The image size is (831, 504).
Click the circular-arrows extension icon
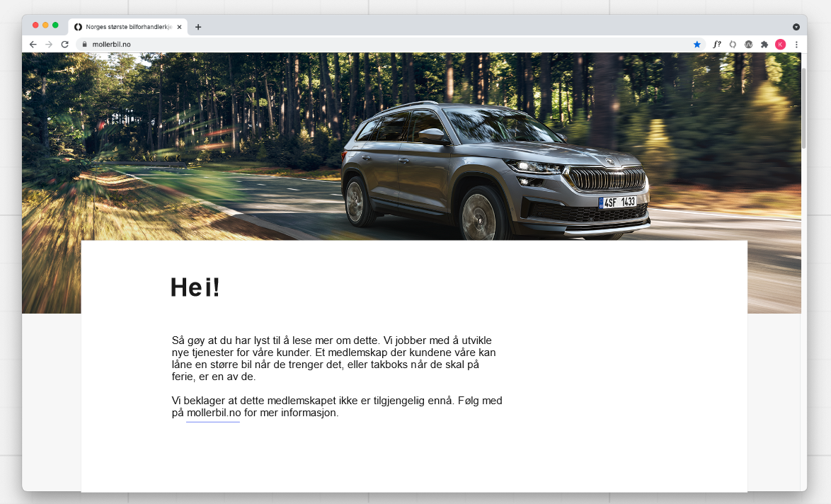pyautogui.click(x=733, y=44)
